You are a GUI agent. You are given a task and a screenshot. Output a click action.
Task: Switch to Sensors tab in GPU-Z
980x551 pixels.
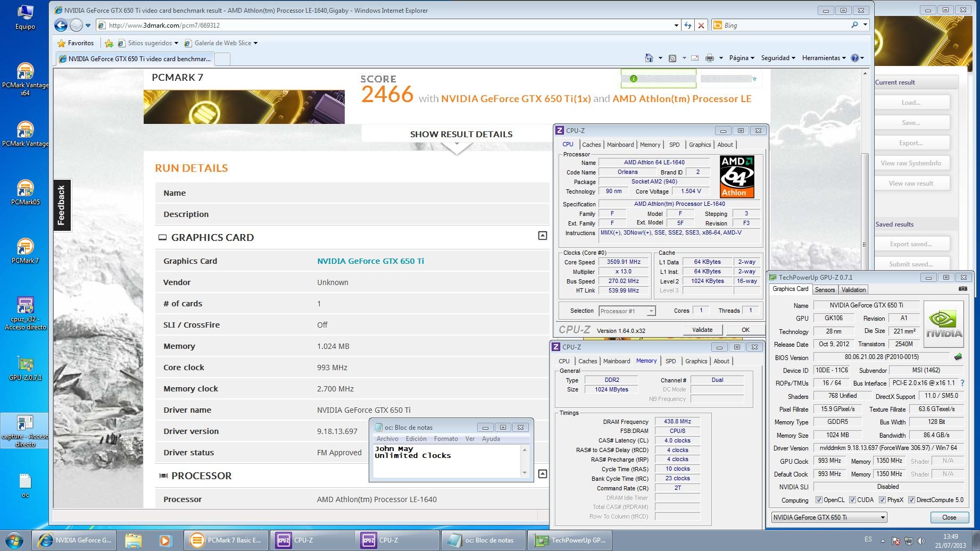point(825,290)
